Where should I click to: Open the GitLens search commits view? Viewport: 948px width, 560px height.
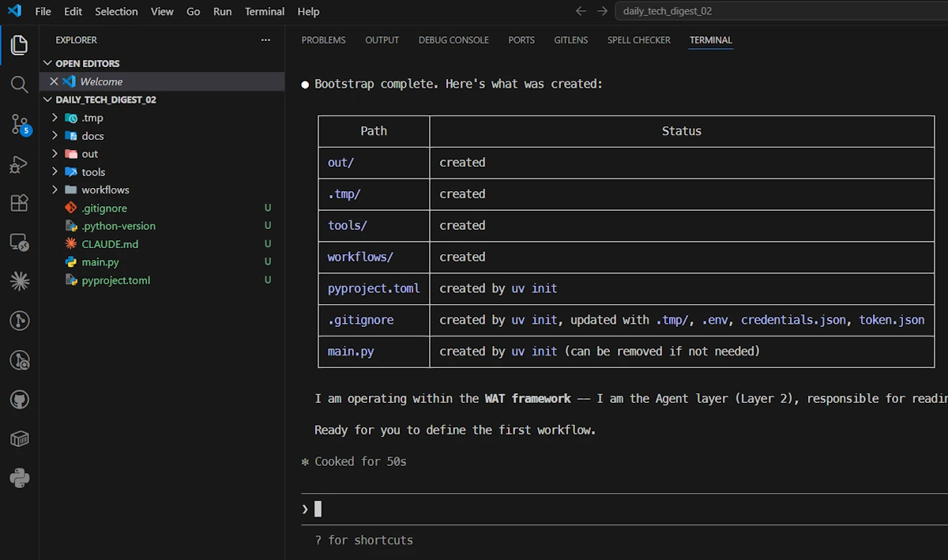tap(20, 359)
